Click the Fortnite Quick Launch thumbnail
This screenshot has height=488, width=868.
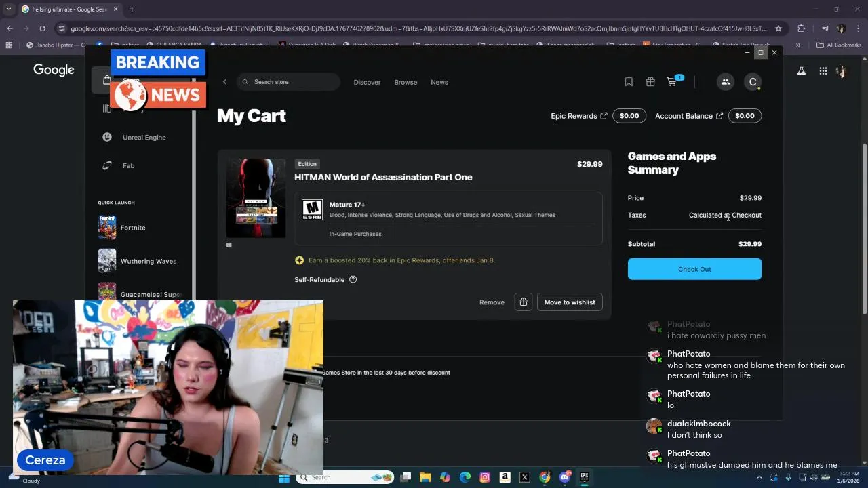(x=107, y=228)
